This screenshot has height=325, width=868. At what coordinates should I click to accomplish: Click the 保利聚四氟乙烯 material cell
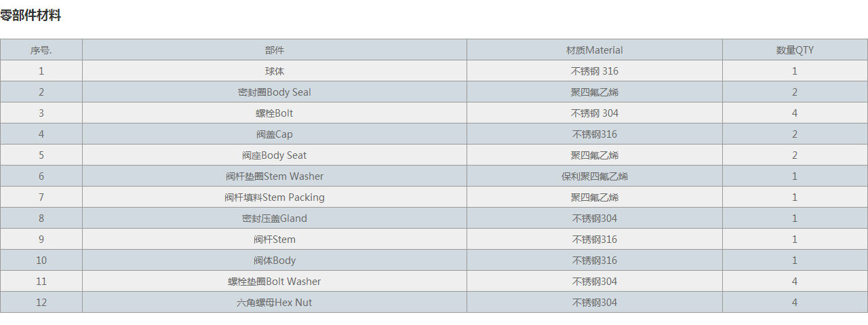(x=594, y=176)
